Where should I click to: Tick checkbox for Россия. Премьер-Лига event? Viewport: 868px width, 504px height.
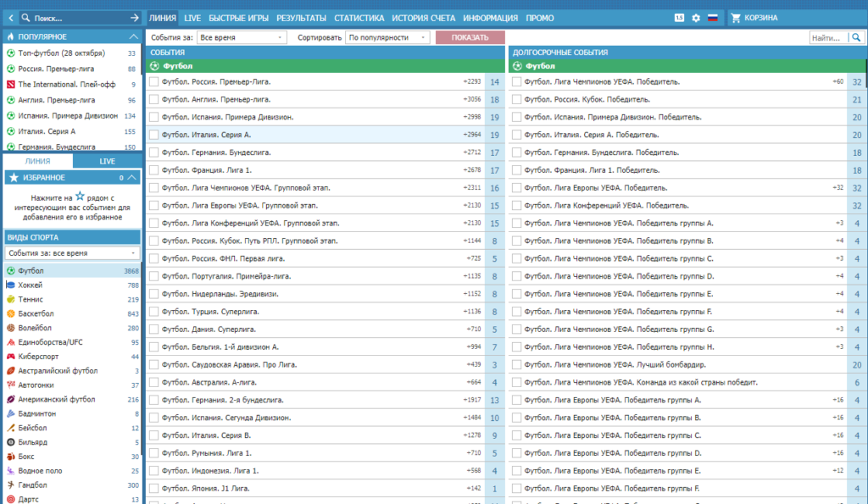[154, 82]
